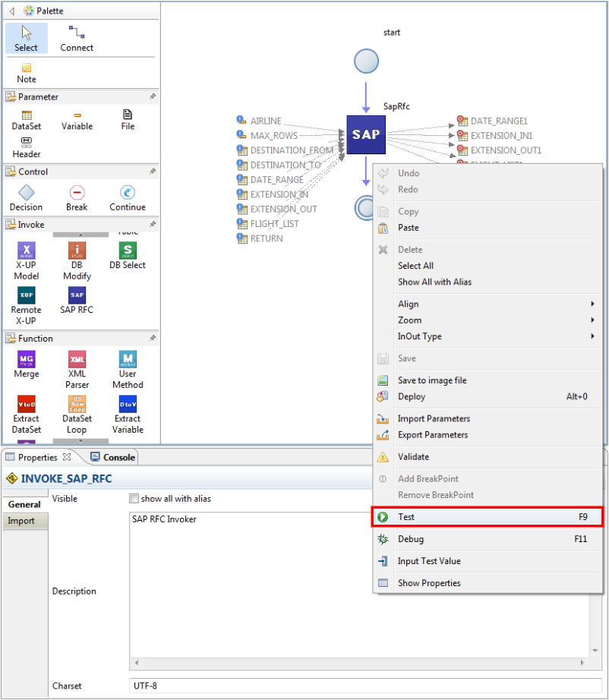Toggle the show all with alias checkbox

pyautogui.click(x=134, y=499)
